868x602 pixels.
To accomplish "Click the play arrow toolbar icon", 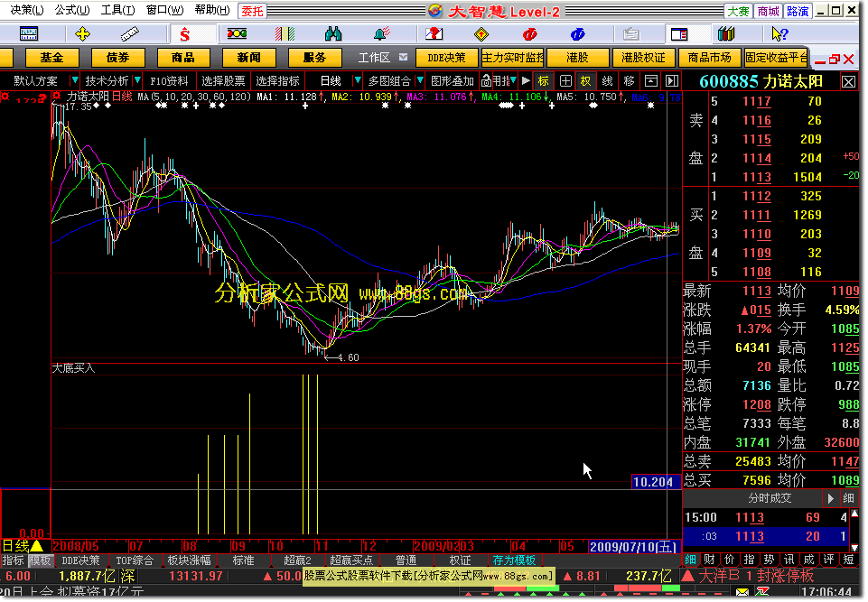I will click(x=526, y=81).
